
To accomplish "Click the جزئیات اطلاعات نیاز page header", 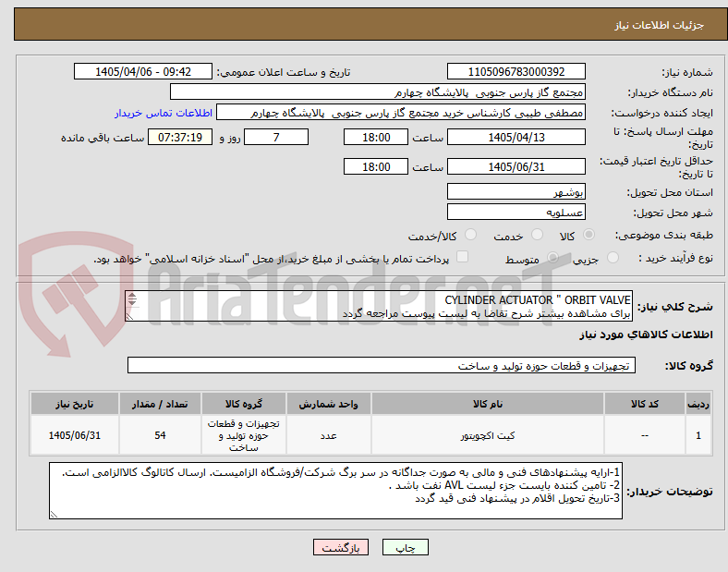I will coord(660,25).
